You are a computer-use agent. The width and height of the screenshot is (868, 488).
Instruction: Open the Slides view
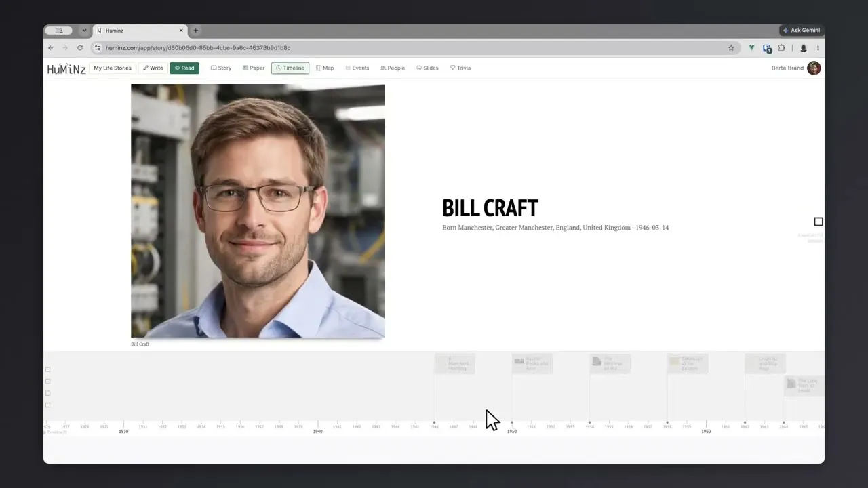pos(427,68)
